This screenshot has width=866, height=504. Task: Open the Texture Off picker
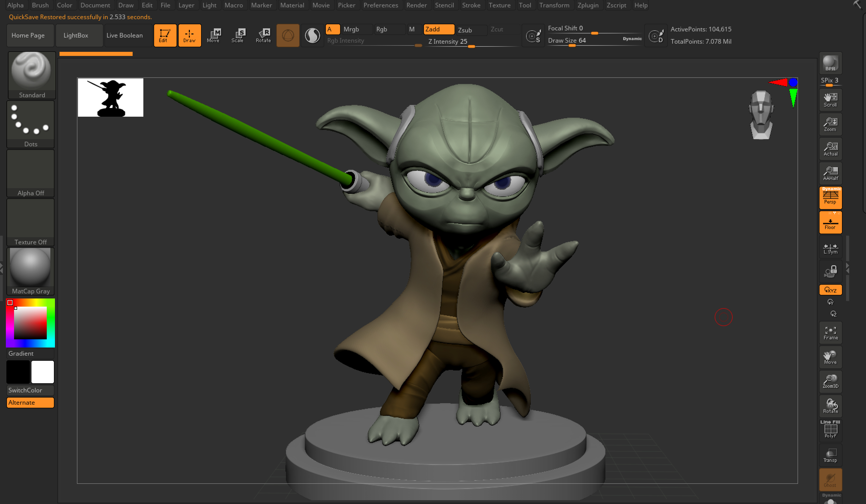point(31,222)
